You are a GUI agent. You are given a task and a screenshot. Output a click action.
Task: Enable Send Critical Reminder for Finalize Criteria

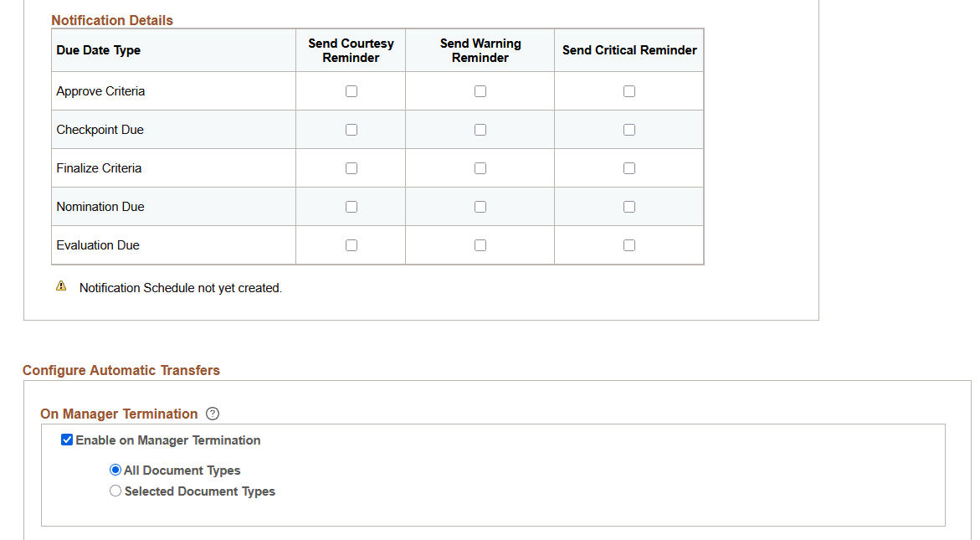[x=629, y=167]
